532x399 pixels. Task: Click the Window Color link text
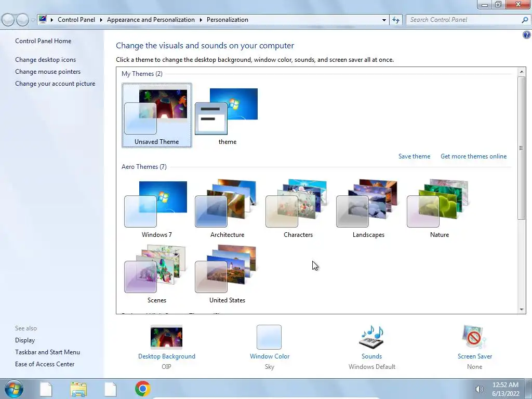coord(270,356)
